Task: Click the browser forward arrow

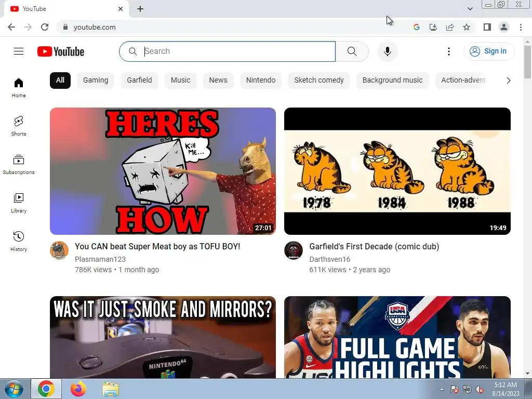Action: (28, 27)
